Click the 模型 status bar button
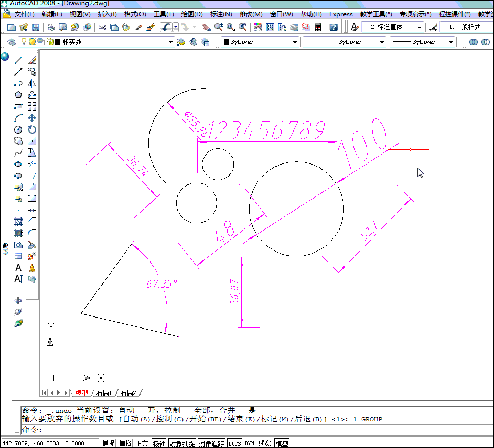The height and width of the screenshot is (448, 494). [x=282, y=443]
